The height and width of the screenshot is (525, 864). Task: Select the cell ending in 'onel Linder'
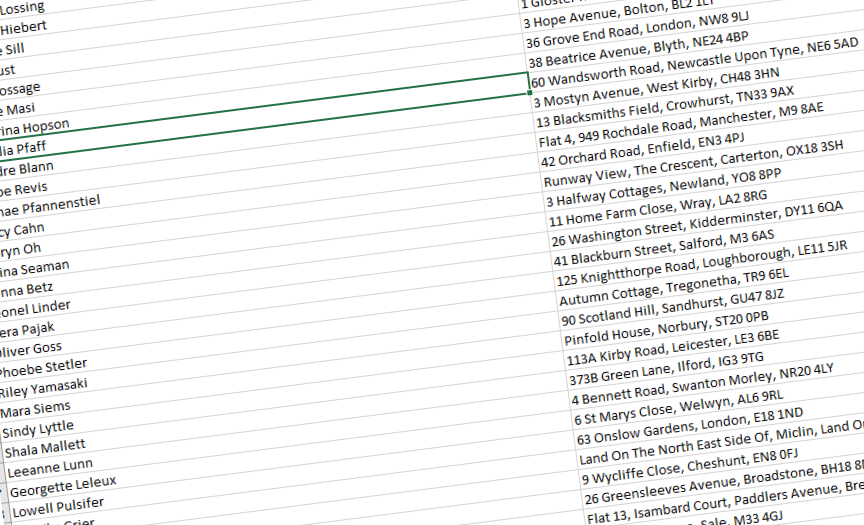[x=35, y=309]
